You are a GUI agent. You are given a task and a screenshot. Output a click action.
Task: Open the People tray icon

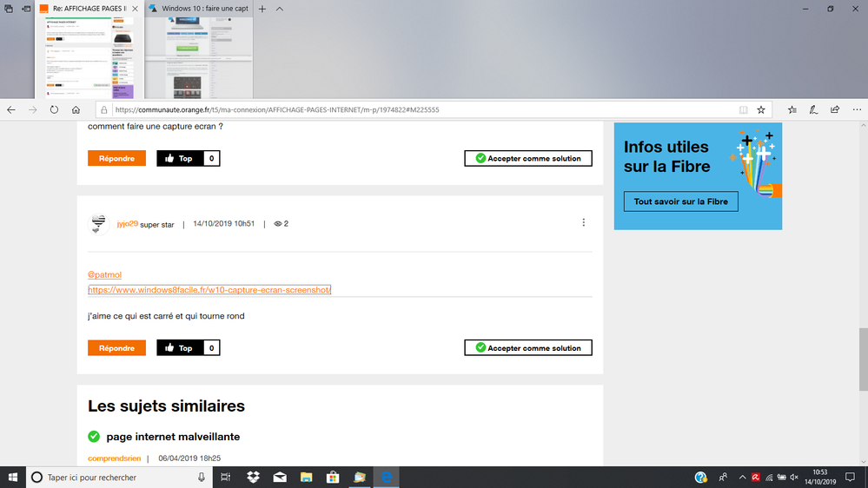723,477
